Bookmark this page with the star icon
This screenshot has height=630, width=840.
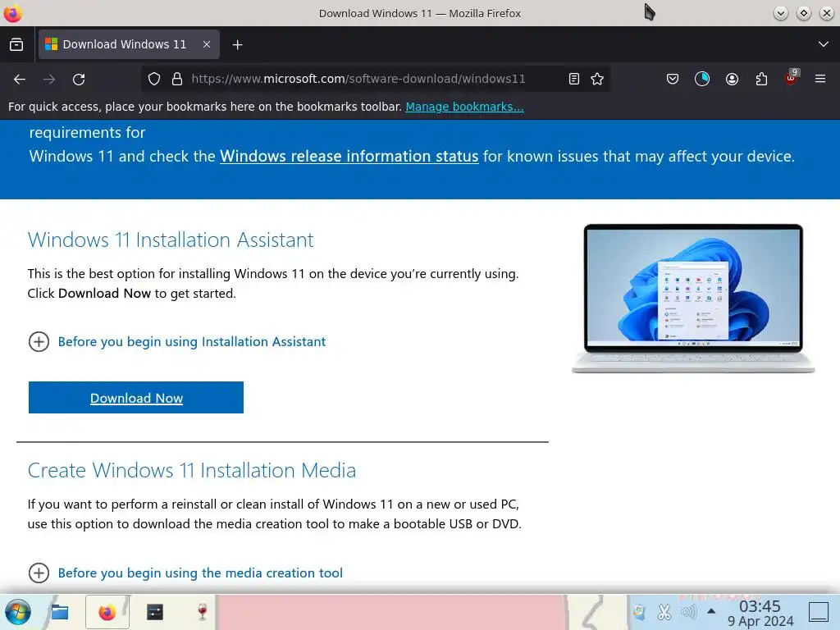tap(597, 80)
